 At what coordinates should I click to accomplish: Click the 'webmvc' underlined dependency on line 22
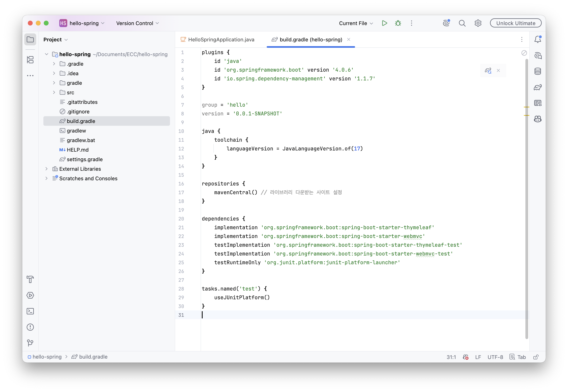click(x=413, y=236)
